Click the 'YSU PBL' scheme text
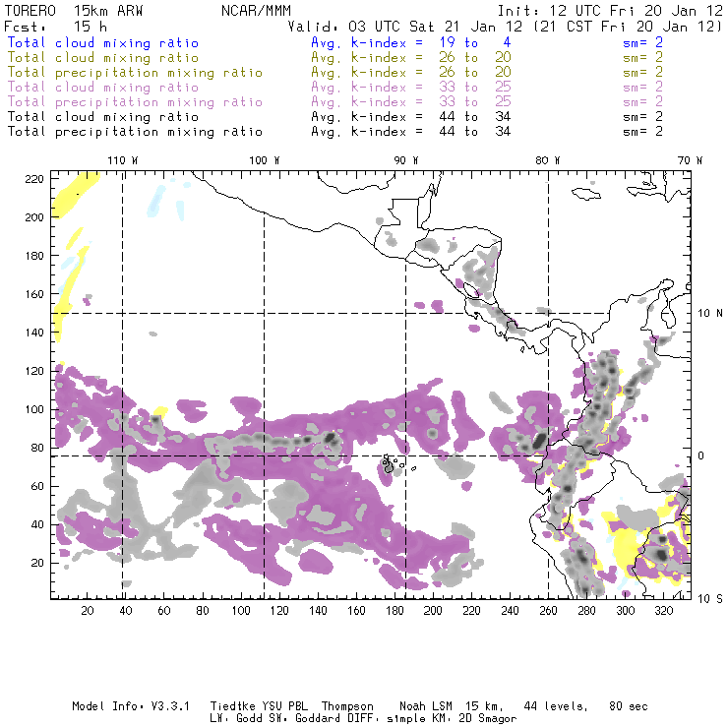 [284, 706]
